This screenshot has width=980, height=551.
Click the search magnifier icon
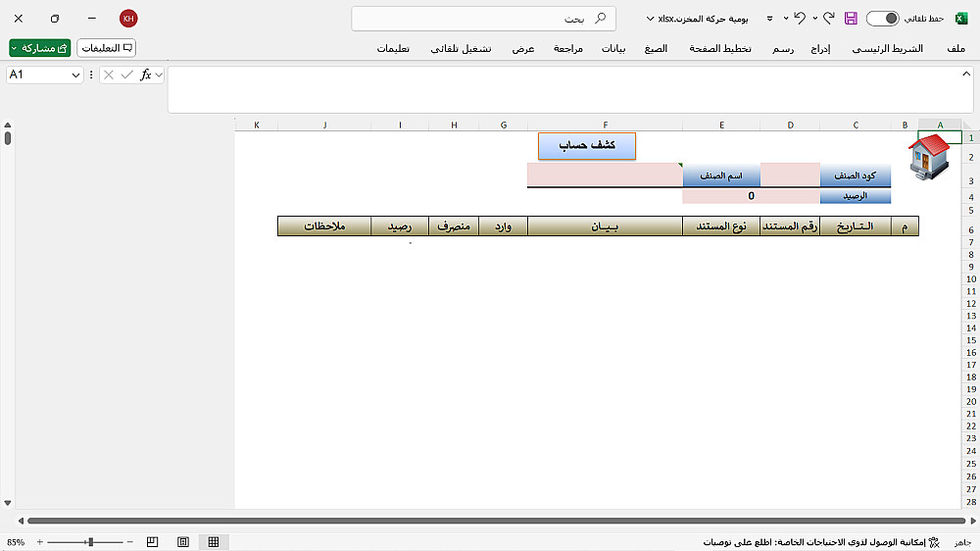click(600, 18)
